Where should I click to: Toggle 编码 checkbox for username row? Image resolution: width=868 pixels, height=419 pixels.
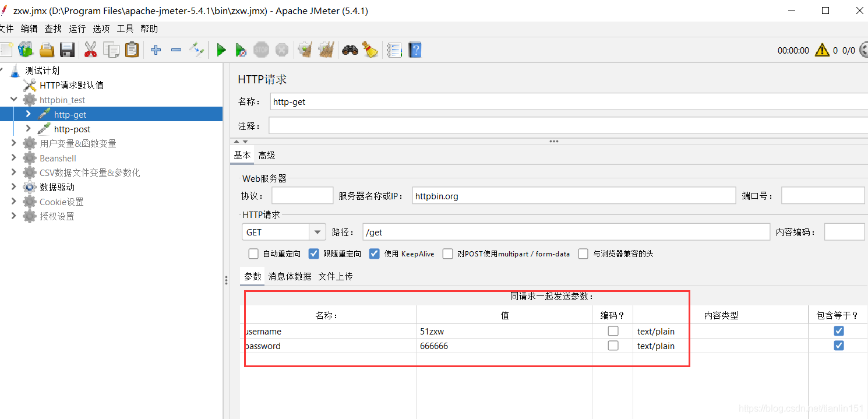613,331
